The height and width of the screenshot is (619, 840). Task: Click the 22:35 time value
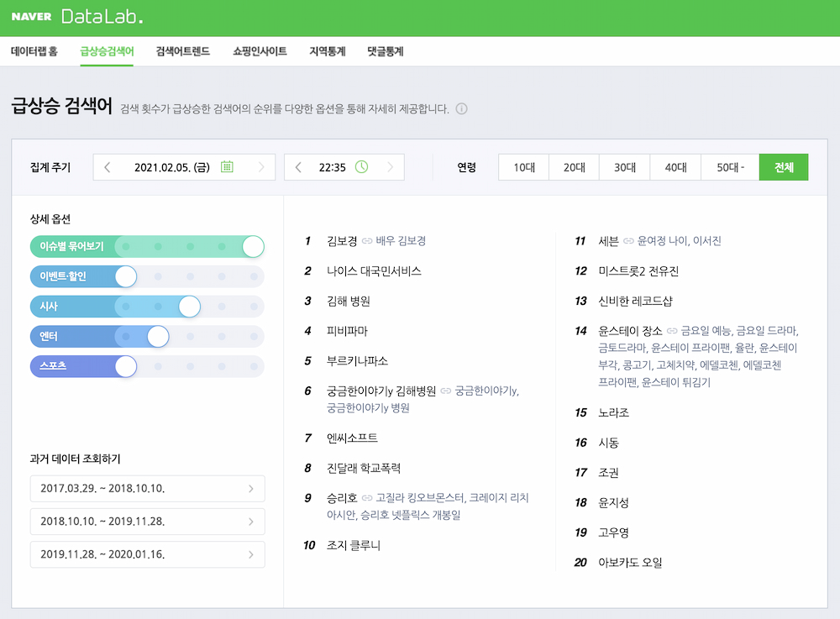point(332,167)
